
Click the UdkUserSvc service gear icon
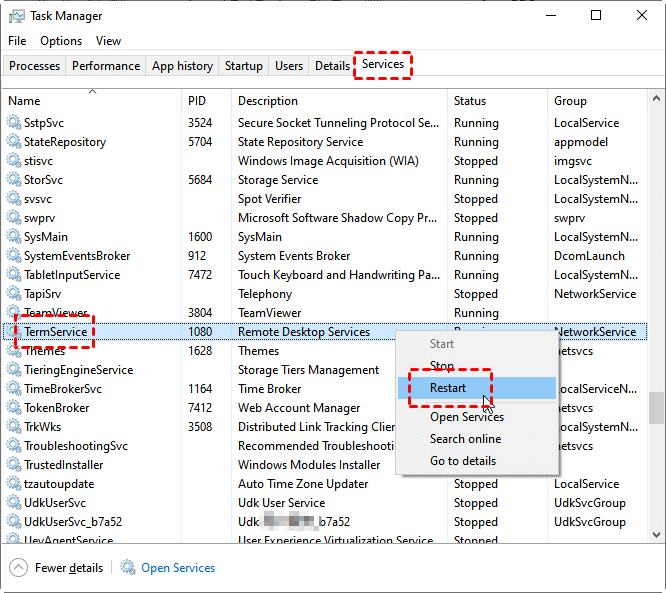tap(14, 503)
